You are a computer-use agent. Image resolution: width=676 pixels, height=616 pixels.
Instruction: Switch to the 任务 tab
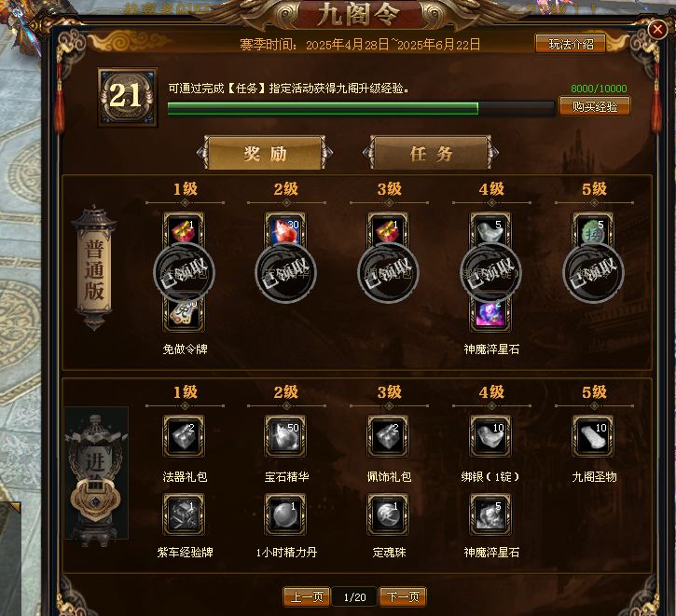431,154
